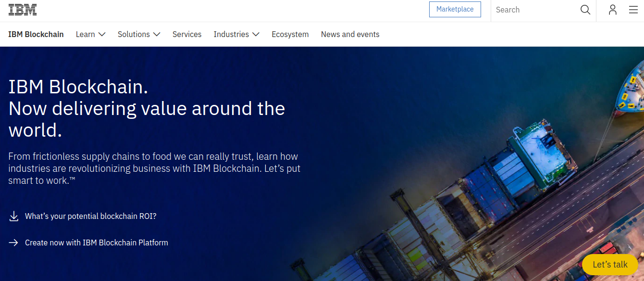Open What's your potential blockchain ROI link

tap(91, 216)
